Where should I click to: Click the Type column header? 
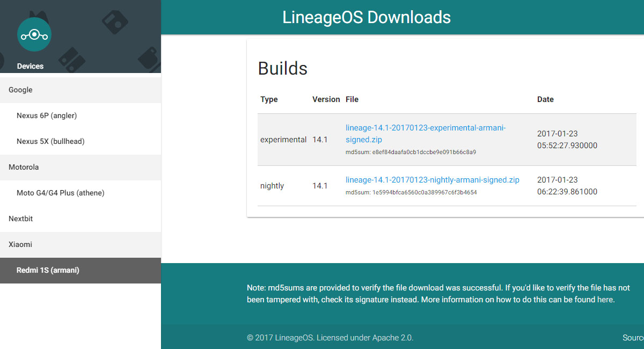(x=269, y=99)
